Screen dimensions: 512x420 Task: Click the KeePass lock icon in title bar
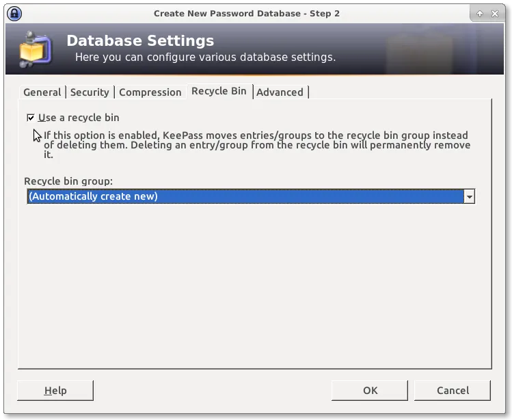coord(14,13)
